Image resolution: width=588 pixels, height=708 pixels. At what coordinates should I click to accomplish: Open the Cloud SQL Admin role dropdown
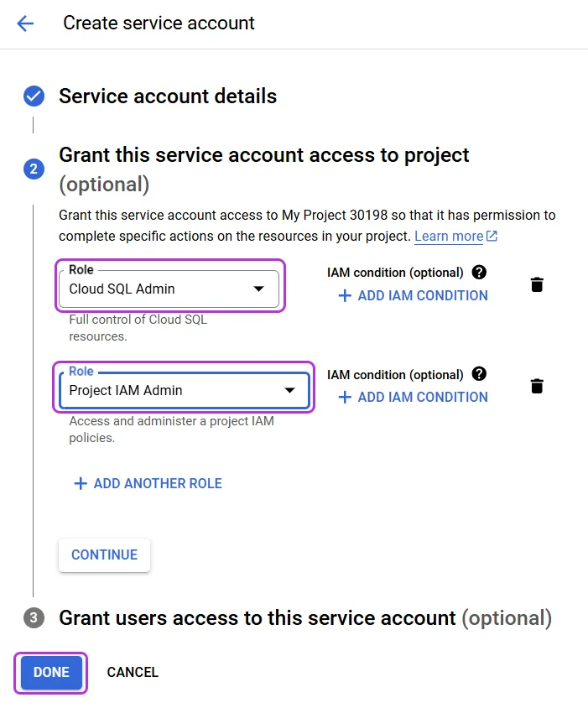click(169, 289)
